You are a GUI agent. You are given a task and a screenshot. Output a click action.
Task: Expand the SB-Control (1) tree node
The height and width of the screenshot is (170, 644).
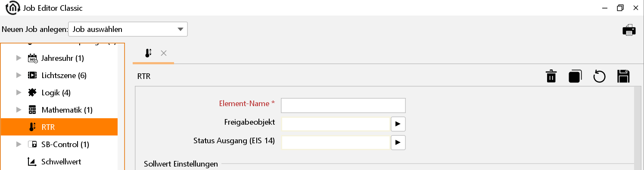coord(19,144)
